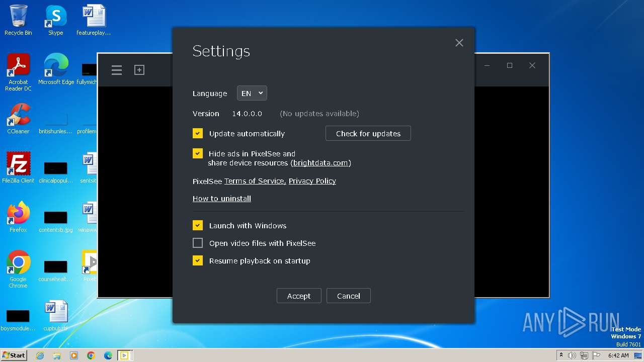Close the PixelSee player window
Screen dimensions: 644x362
pos(532,65)
